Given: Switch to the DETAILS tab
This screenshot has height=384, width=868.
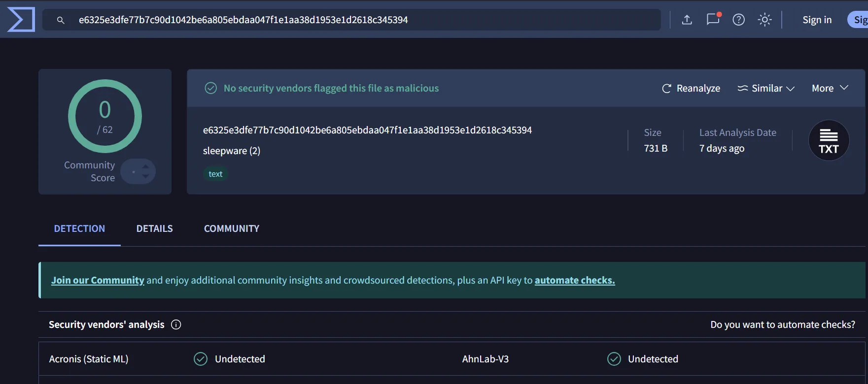Looking at the screenshot, I should point(154,228).
